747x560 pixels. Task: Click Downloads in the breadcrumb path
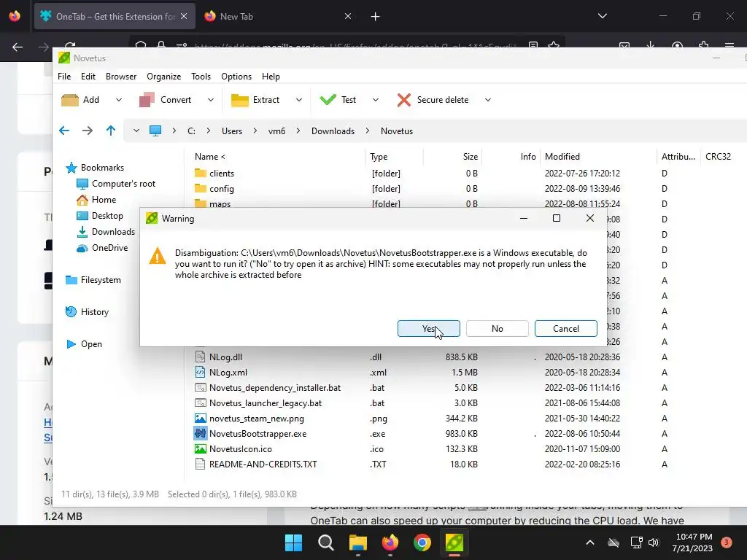click(x=333, y=131)
